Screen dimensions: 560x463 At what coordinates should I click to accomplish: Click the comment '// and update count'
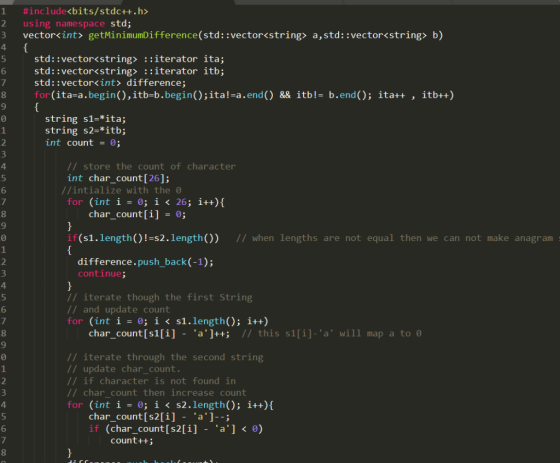119,309
